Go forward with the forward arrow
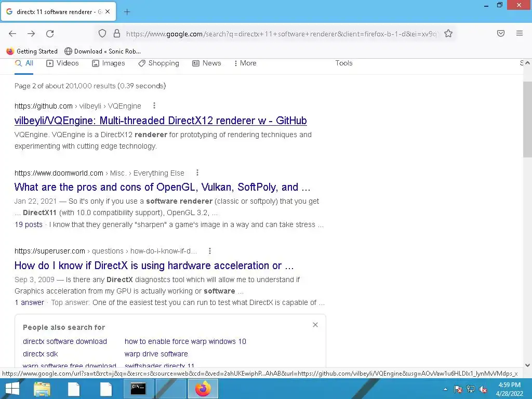The height and width of the screenshot is (399, 532). tap(31, 34)
